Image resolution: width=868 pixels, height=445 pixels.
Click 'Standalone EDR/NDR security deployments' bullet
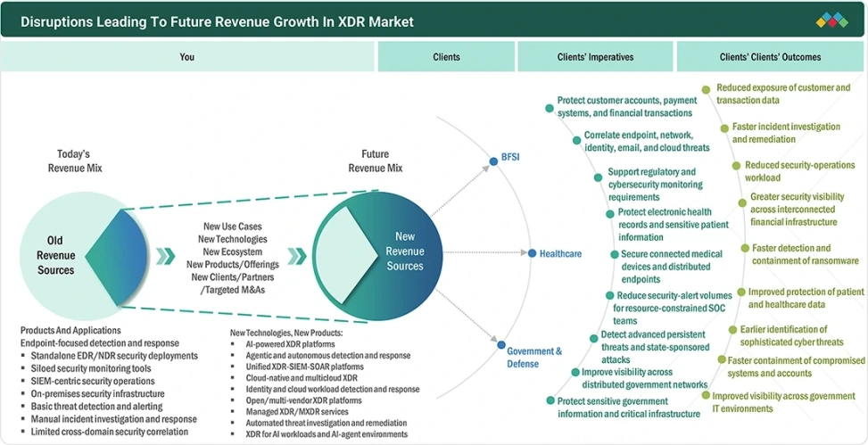[114, 356]
